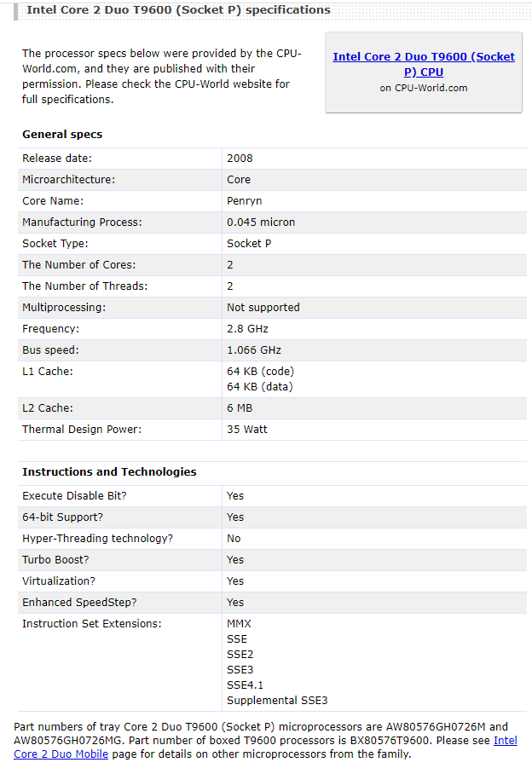
Task: Click the specifications page heading
Action: coord(178,10)
